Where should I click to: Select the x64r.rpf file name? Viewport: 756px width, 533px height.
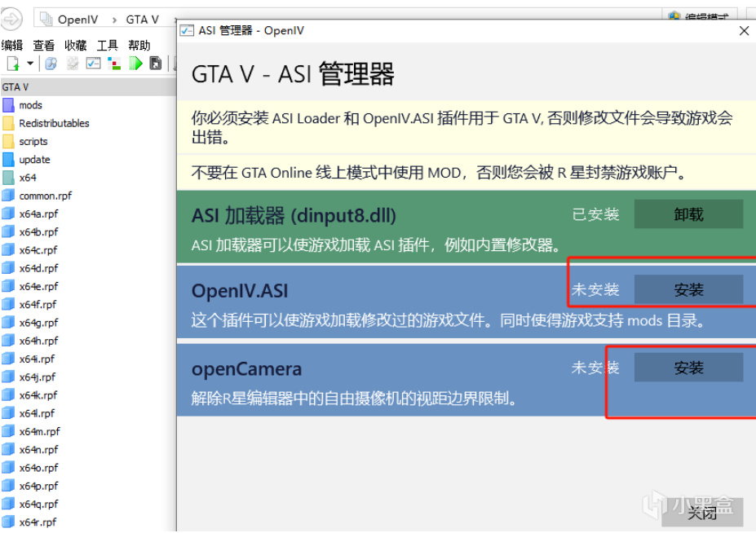coord(38,522)
